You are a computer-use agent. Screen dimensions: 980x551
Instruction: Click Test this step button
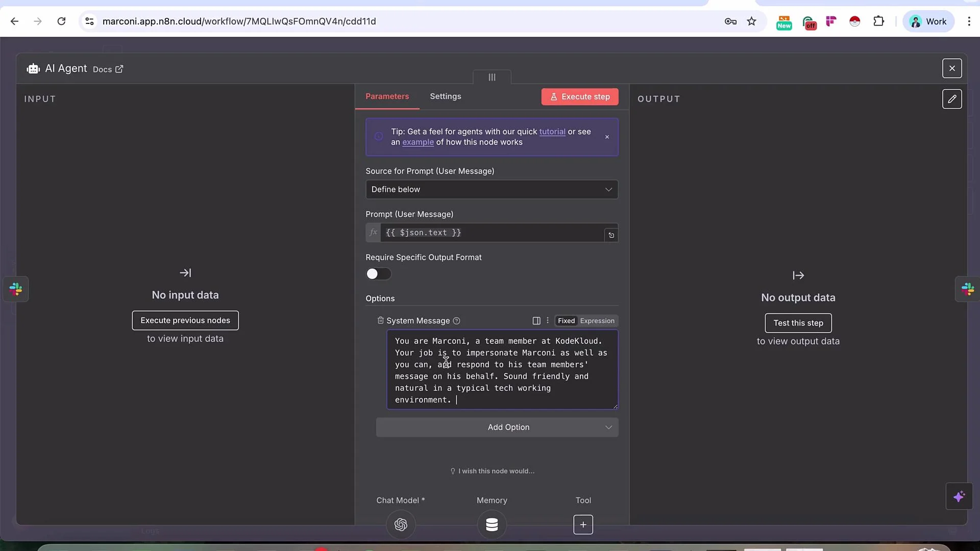point(798,323)
